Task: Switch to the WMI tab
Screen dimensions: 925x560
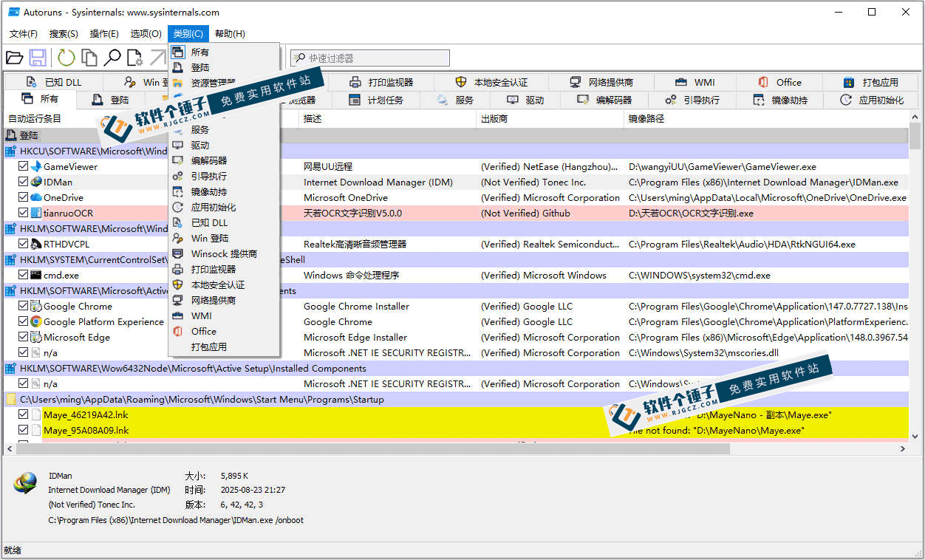Action: point(695,83)
